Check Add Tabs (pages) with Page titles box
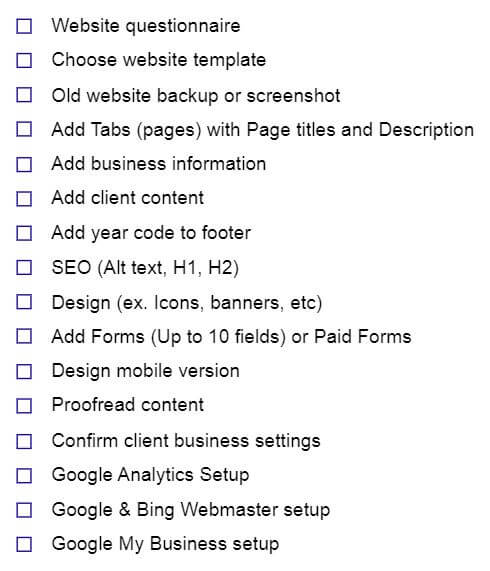The height and width of the screenshot is (571, 490). click(24, 129)
